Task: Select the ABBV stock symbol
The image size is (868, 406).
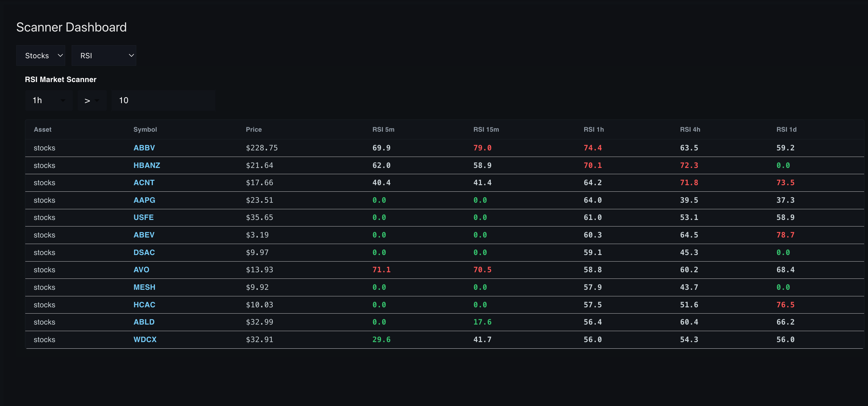Action: tap(144, 147)
